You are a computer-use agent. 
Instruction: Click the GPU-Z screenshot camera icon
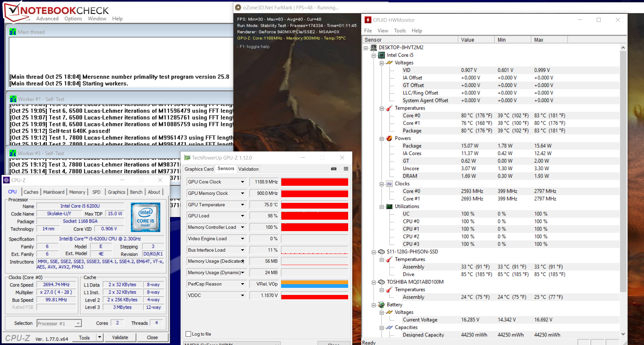[x=333, y=169]
